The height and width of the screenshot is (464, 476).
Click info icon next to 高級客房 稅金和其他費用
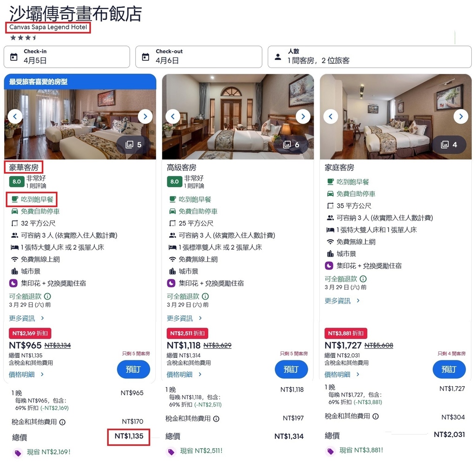click(x=216, y=419)
